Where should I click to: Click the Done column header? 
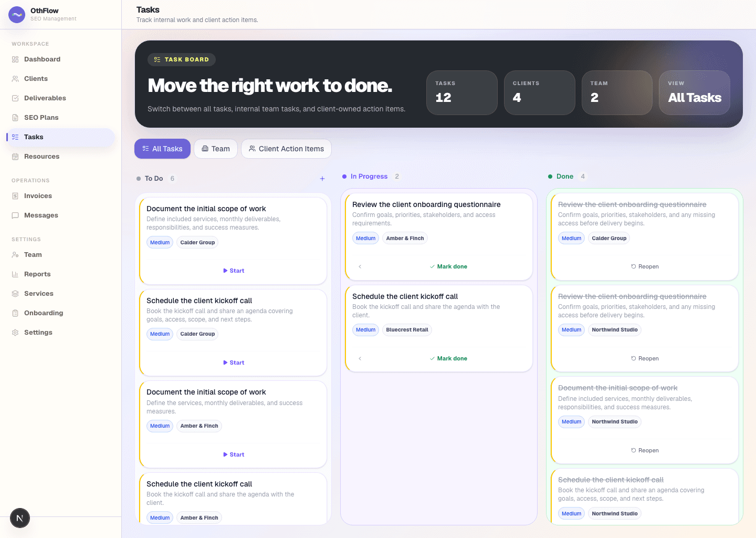[x=565, y=177]
